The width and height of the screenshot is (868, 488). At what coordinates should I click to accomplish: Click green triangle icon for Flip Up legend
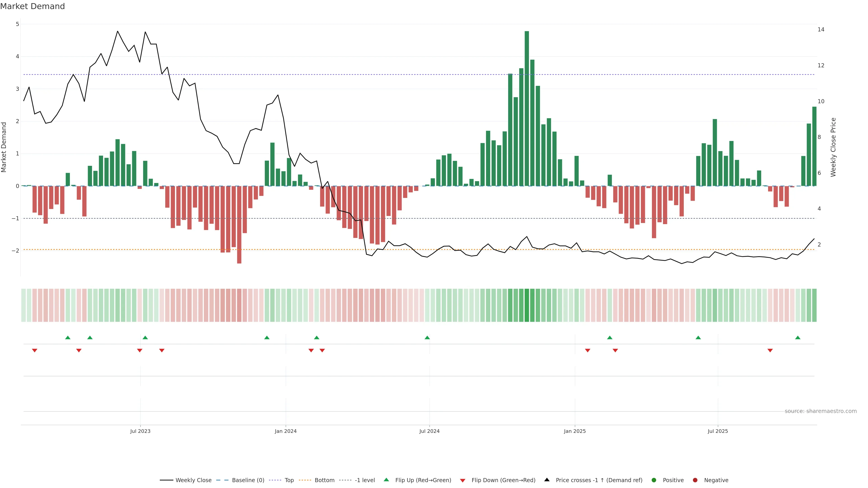(x=387, y=480)
